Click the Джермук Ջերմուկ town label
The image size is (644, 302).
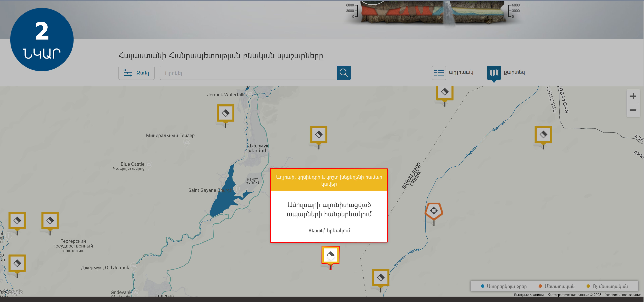(258, 148)
